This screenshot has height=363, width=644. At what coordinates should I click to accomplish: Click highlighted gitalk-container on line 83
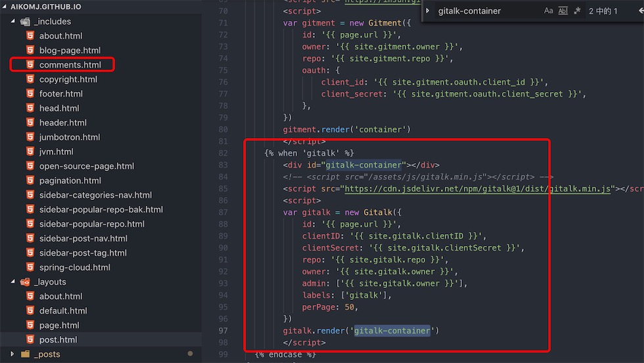[363, 165]
